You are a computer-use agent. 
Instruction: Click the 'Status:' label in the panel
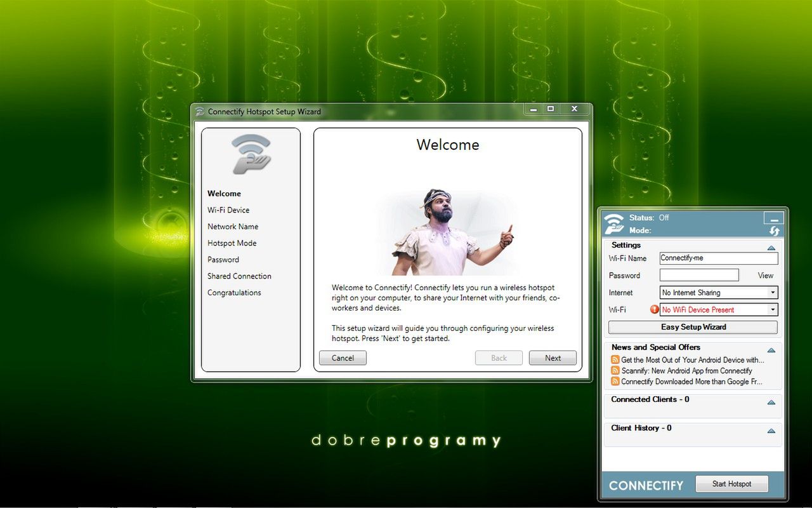point(642,218)
